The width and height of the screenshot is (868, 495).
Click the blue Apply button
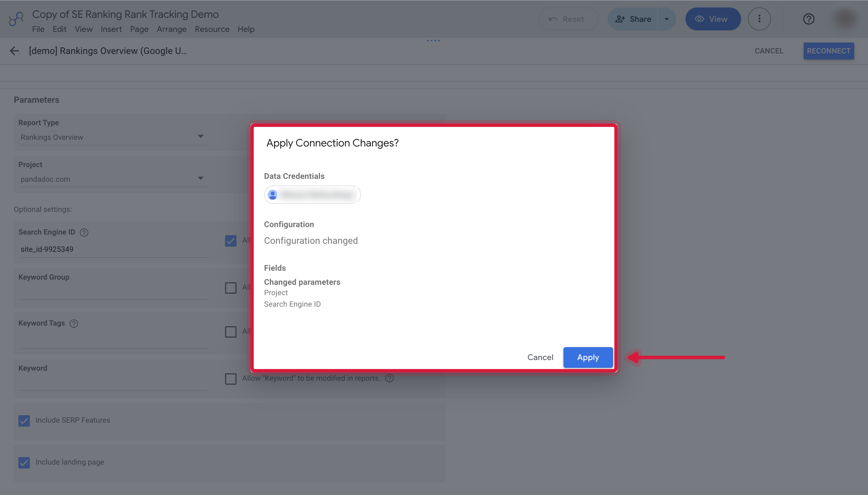click(588, 357)
